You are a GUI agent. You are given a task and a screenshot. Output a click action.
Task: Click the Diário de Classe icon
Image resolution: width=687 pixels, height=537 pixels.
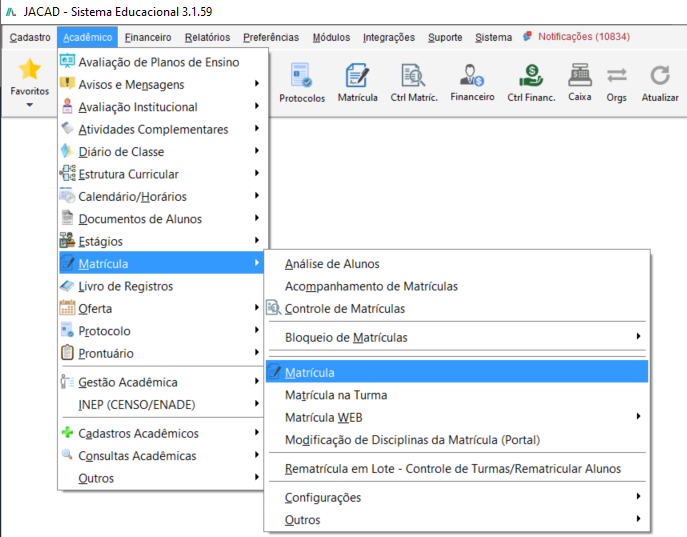[x=67, y=151]
